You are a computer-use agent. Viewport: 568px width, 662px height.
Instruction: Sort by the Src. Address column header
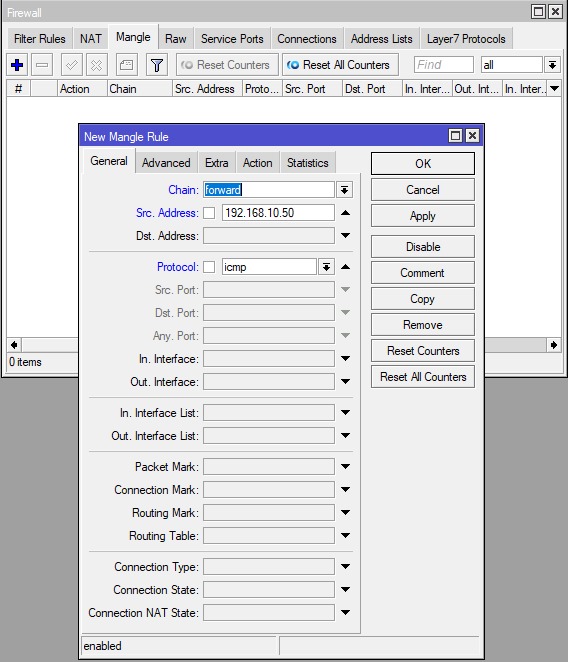coord(207,89)
